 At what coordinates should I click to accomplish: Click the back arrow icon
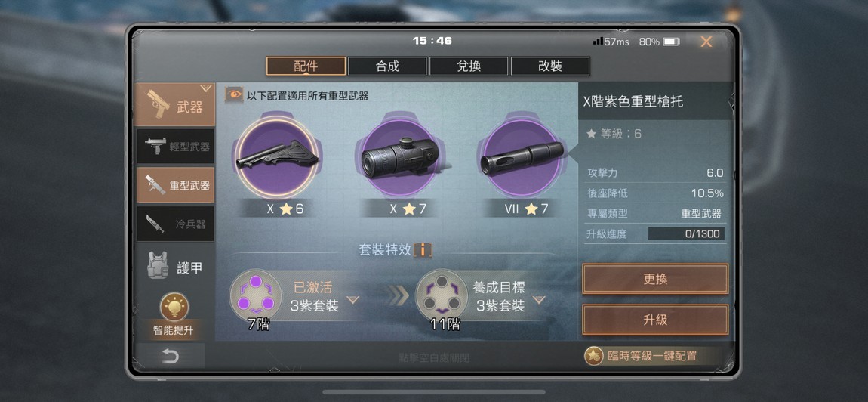click(170, 356)
